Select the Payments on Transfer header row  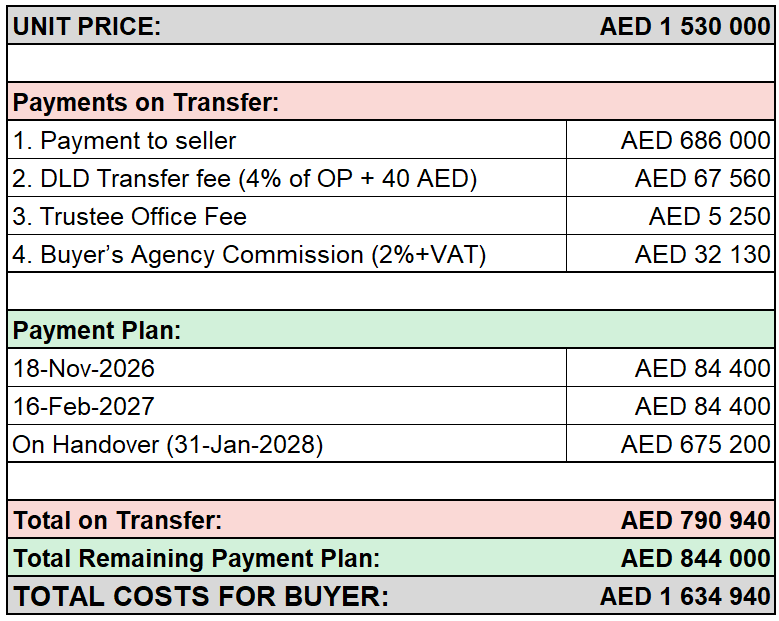pyautogui.click(x=391, y=102)
